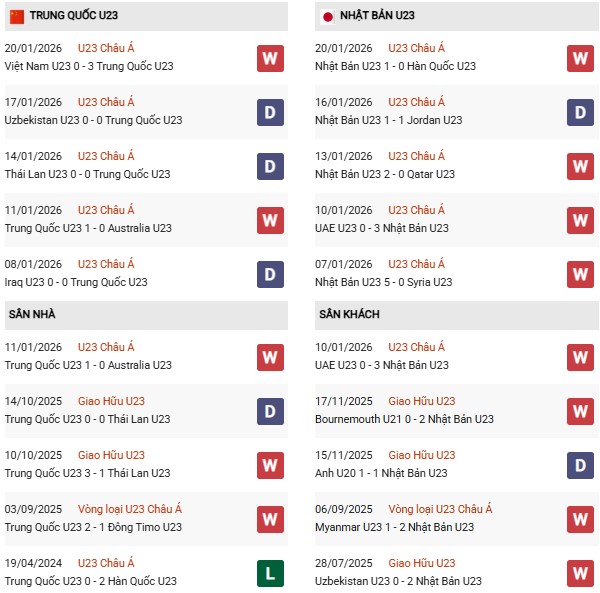Click Thái Lan U23 0 - 0 Trung Quốc result
Viewport: 600px width, 593px height.
click(x=87, y=174)
